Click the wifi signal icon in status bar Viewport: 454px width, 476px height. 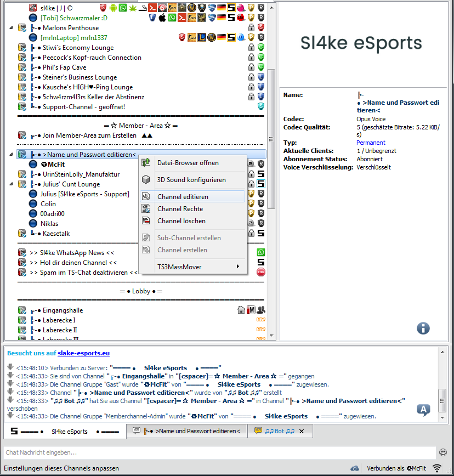[437, 468]
